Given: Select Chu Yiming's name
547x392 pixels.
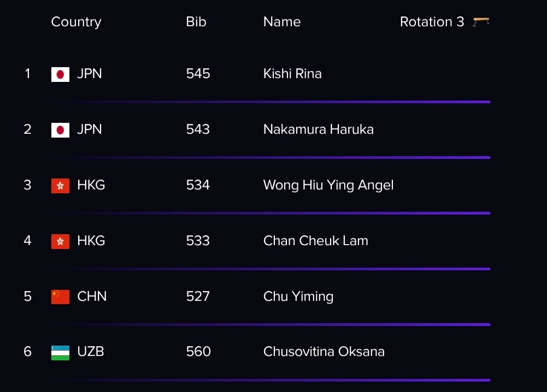Looking at the screenshot, I should (298, 296).
